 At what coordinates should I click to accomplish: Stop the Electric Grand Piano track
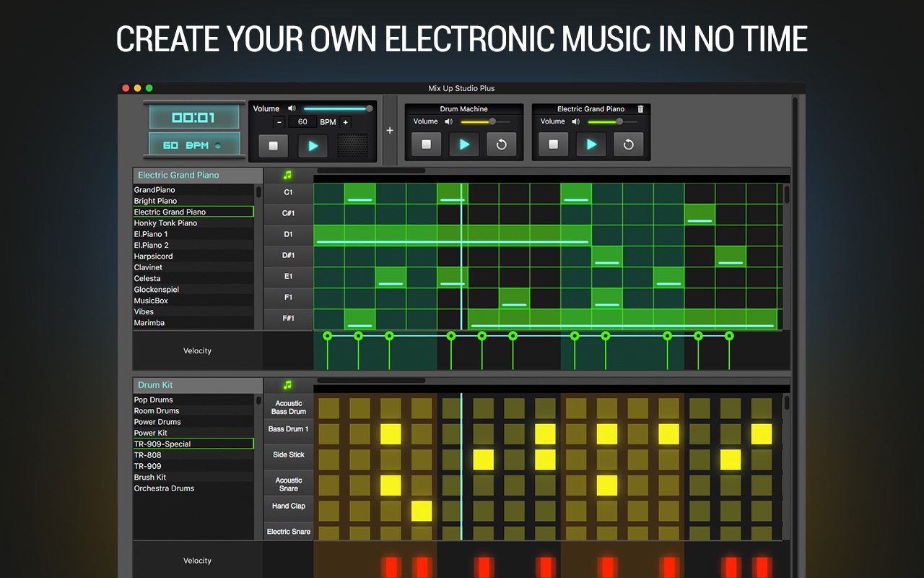[553, 144]
